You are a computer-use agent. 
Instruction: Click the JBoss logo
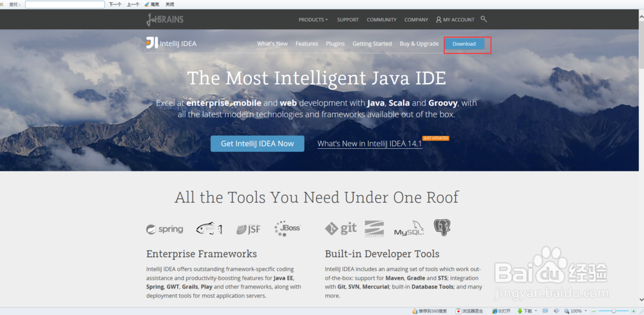pos(287,228)
